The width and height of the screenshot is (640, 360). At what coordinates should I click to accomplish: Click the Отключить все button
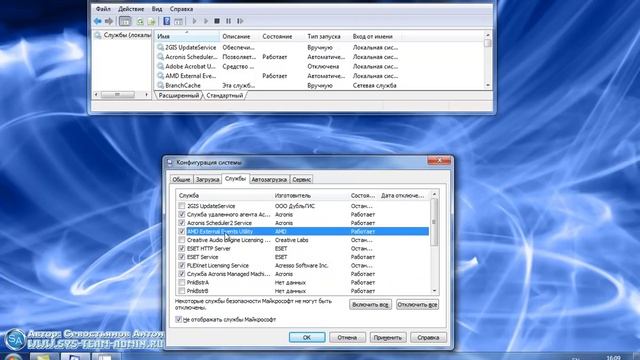[417, 304]
